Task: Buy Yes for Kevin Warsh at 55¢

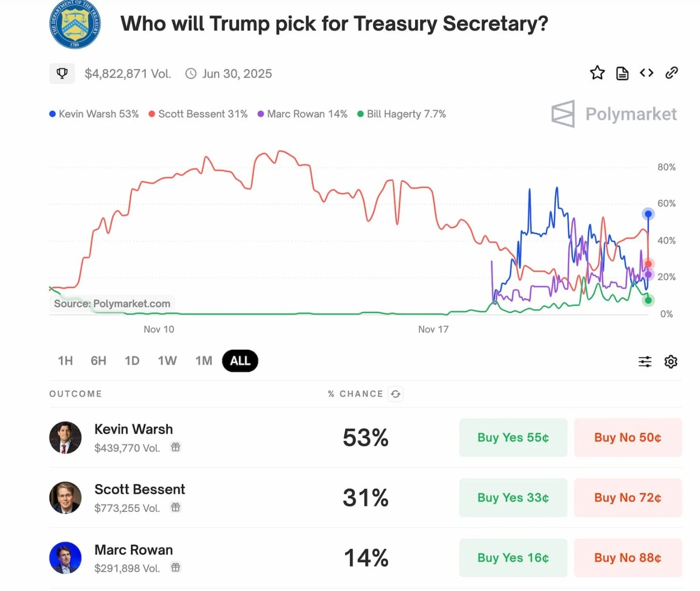Action: [x=513, y=437]
